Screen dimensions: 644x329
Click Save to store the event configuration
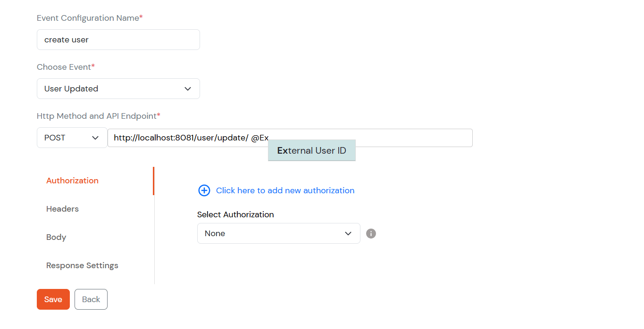tap(53, 299)
